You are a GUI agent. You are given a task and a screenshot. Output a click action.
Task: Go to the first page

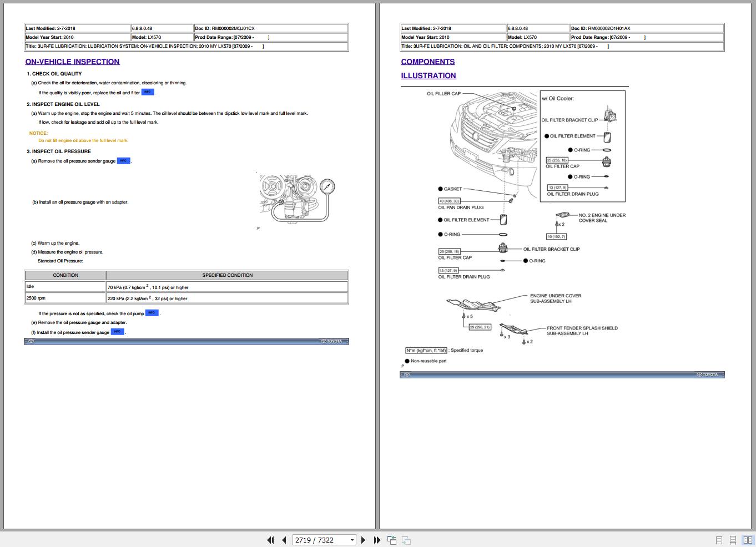pyautogui.click(x=270, y=540)
